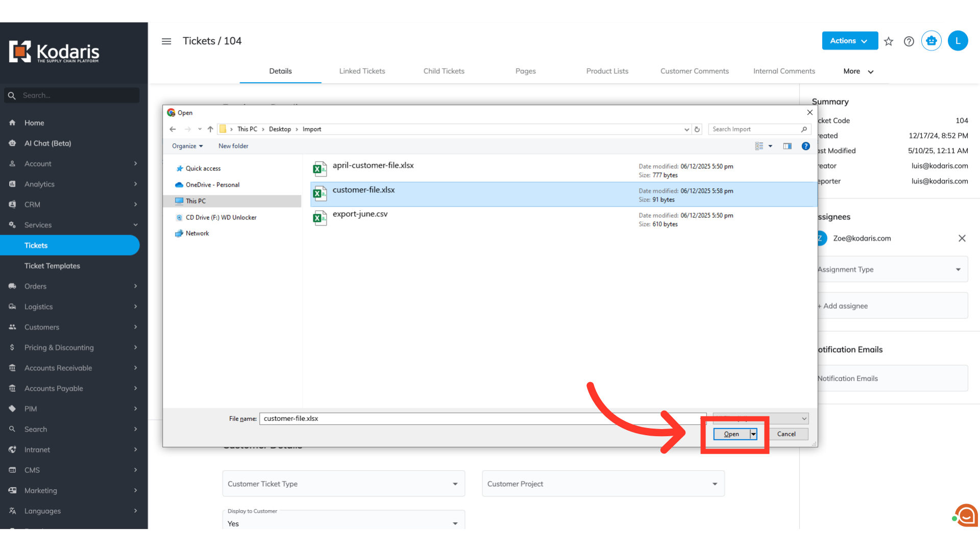The height and width of the screenshot is (551, 980).
Task: Go up one folder with up arrow
Action: pyautogui.click(x=210, y=130)
